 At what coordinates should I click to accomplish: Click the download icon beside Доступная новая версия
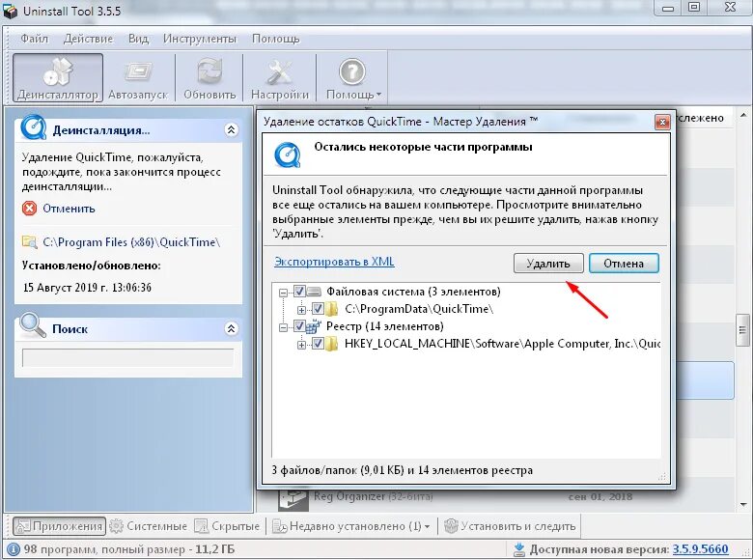click(518, 549)
